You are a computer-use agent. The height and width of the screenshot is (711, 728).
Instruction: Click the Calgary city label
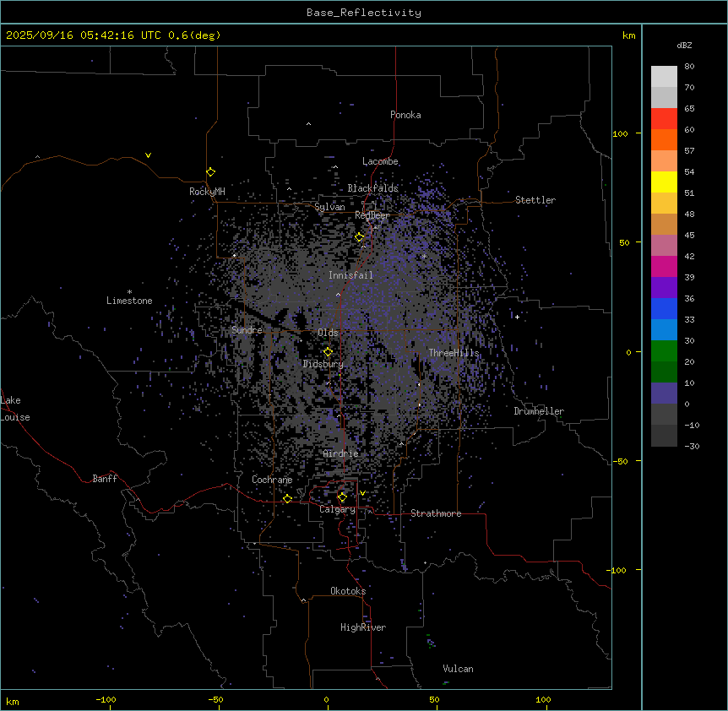[338, 509]
